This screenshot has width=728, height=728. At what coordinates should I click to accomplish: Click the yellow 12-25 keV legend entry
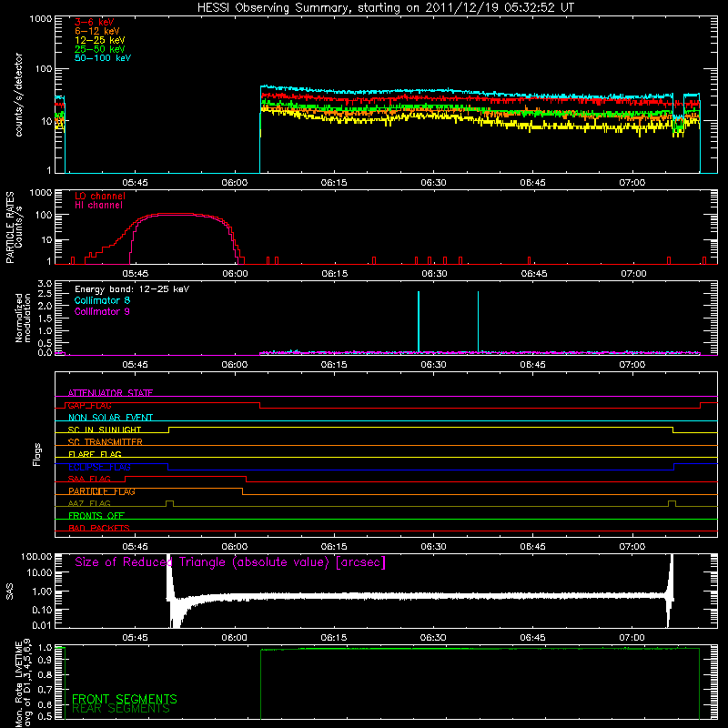[100, 40]
